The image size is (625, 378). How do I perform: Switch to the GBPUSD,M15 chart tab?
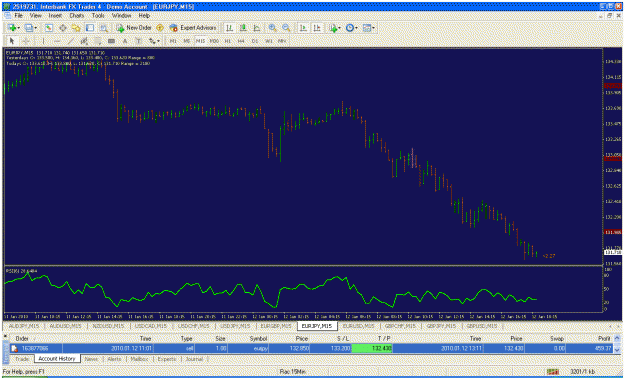[482, 326]
